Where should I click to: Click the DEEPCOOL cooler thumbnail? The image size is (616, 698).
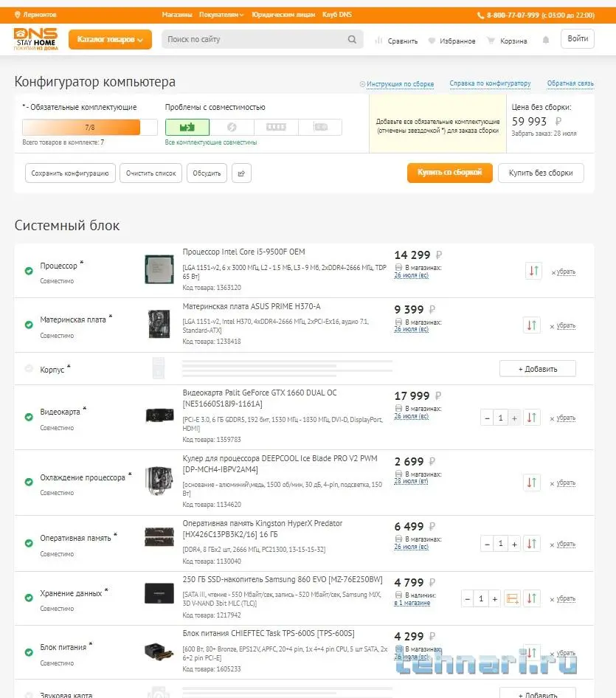159,481
